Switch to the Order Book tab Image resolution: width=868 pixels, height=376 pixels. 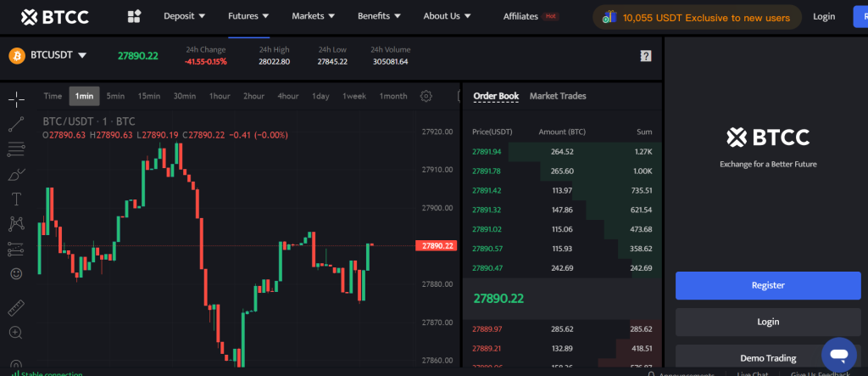[496, 96]
